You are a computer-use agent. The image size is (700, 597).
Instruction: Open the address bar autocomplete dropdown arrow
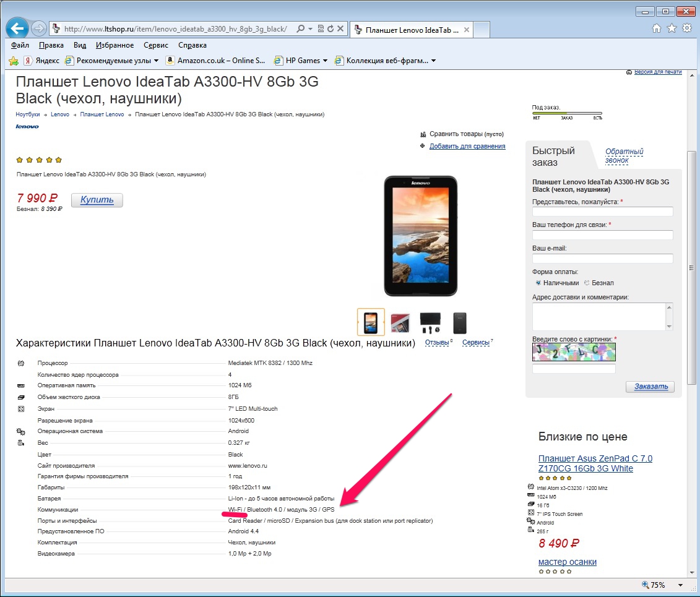tap(310, 28)
